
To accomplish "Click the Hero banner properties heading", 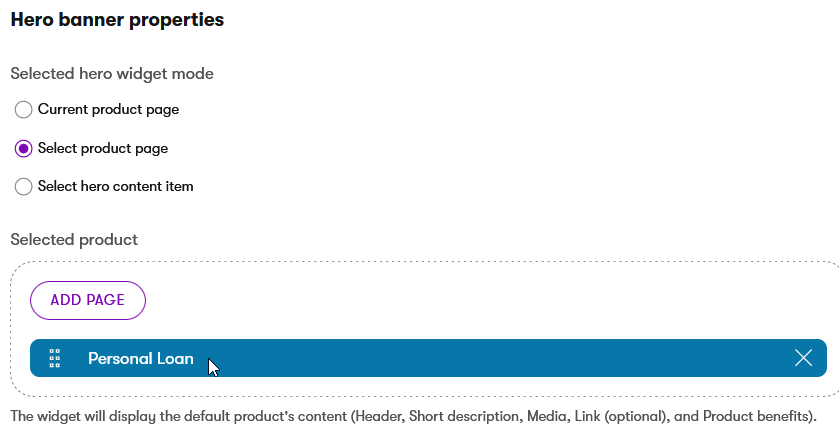I will (117, 20).
